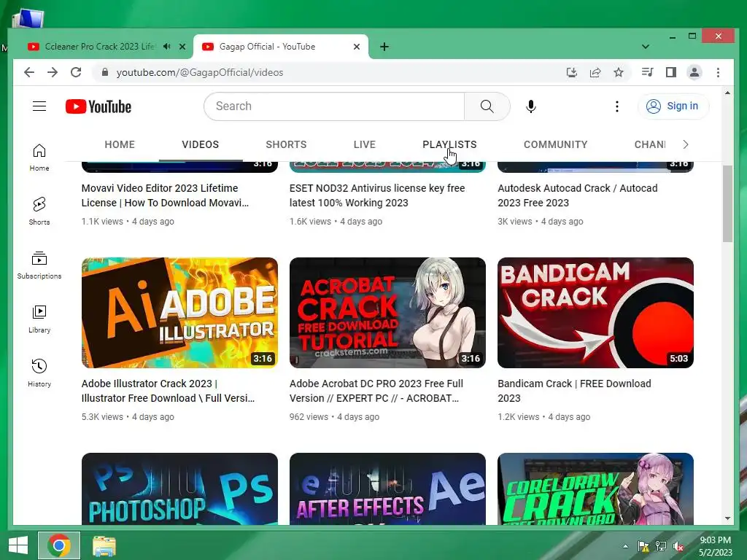
Task: Play the Acrobat Crack thumbnail video
Action: (387, 312)
